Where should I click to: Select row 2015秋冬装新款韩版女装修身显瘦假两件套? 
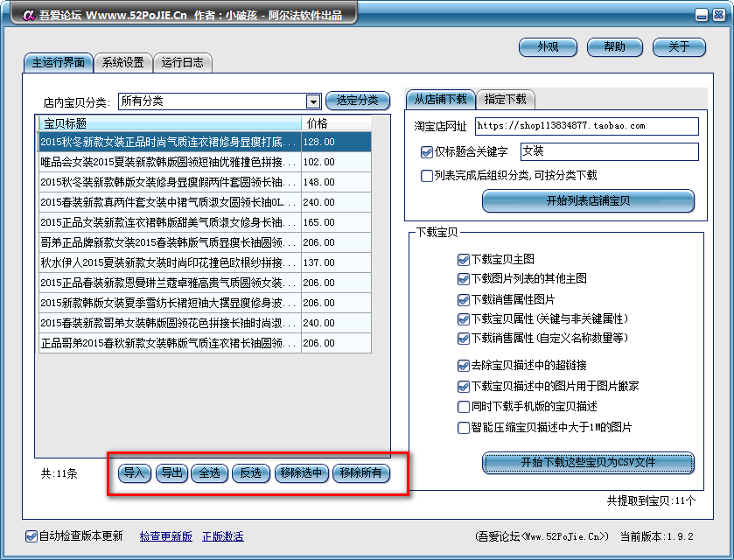[205, 182]
